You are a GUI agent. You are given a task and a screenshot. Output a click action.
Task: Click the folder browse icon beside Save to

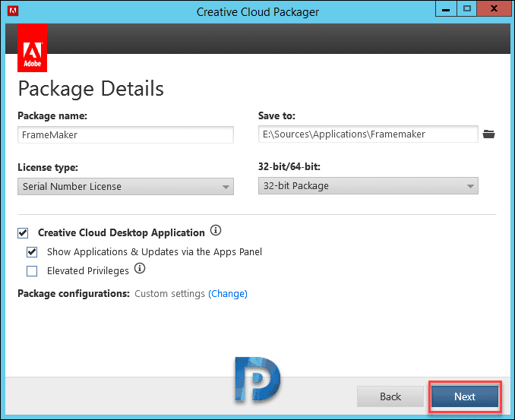[x=488, y=134]
